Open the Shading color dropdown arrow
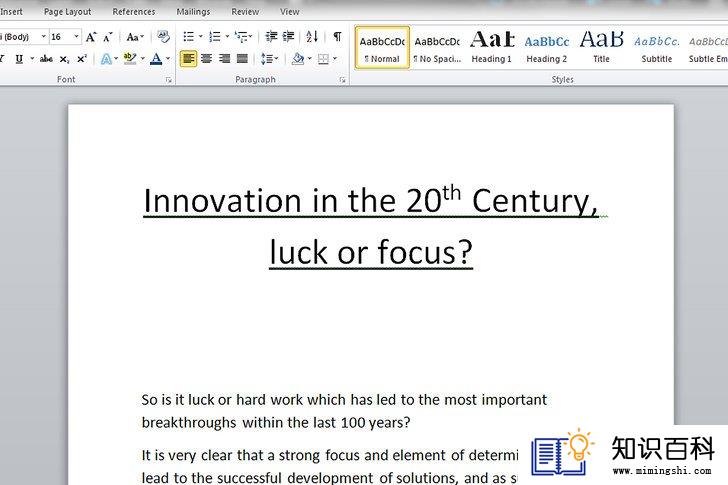Screen dimensions: 728x485 pos(309,59)
